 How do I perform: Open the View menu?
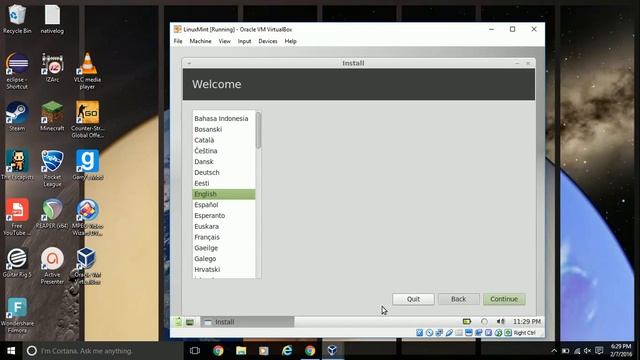(x=224, y=41)
